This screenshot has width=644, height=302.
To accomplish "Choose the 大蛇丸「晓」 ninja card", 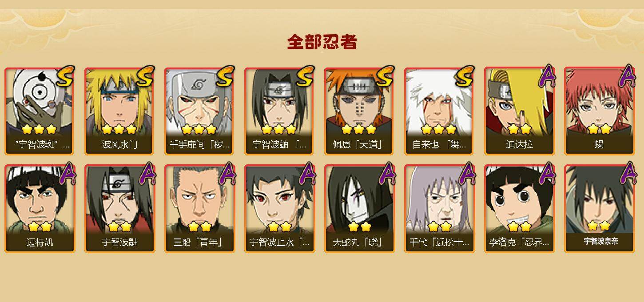I will [x=359, y=209].
